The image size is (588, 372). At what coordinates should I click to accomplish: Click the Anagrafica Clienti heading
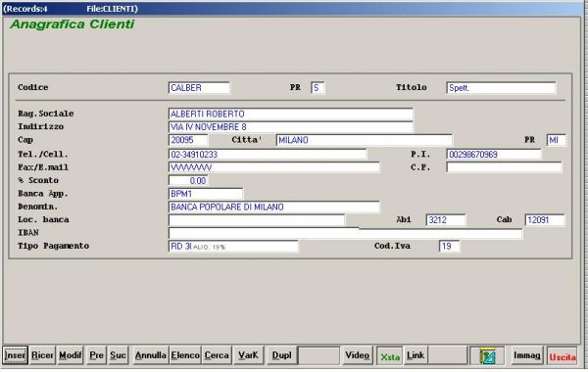(x=72, y=24)
